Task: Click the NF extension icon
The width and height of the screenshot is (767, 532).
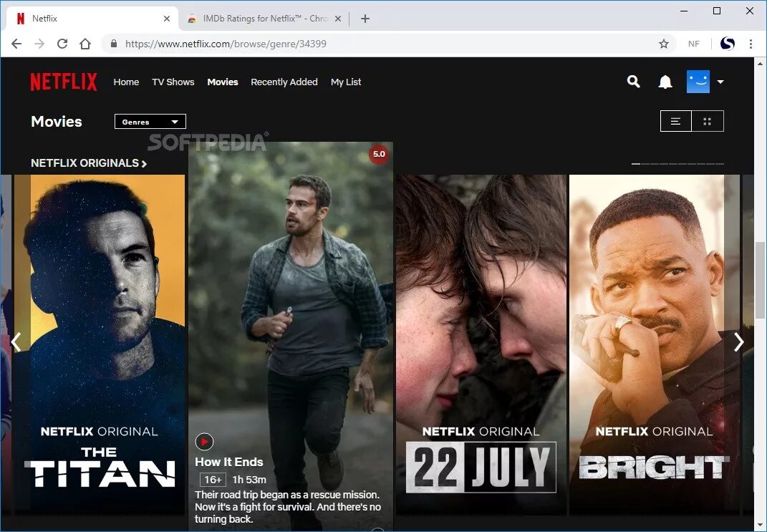Action: [694, 44]
